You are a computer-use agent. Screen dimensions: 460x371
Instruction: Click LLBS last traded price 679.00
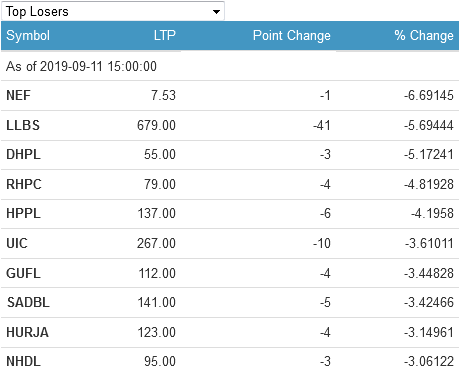(156, 125)
